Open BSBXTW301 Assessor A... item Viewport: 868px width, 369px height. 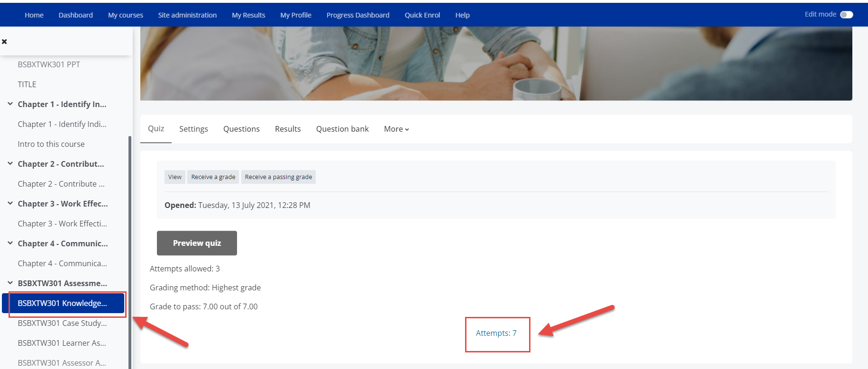[x=62, y=363]
